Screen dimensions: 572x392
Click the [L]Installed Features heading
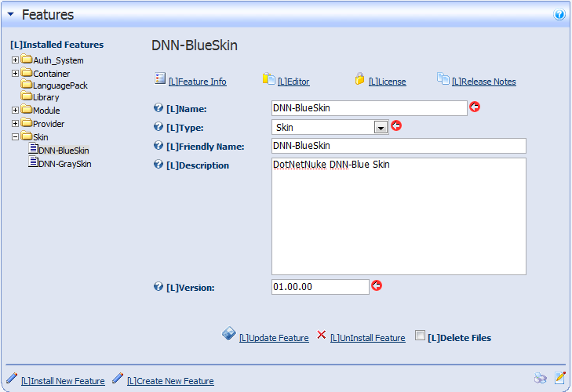(x=57, y=45)
